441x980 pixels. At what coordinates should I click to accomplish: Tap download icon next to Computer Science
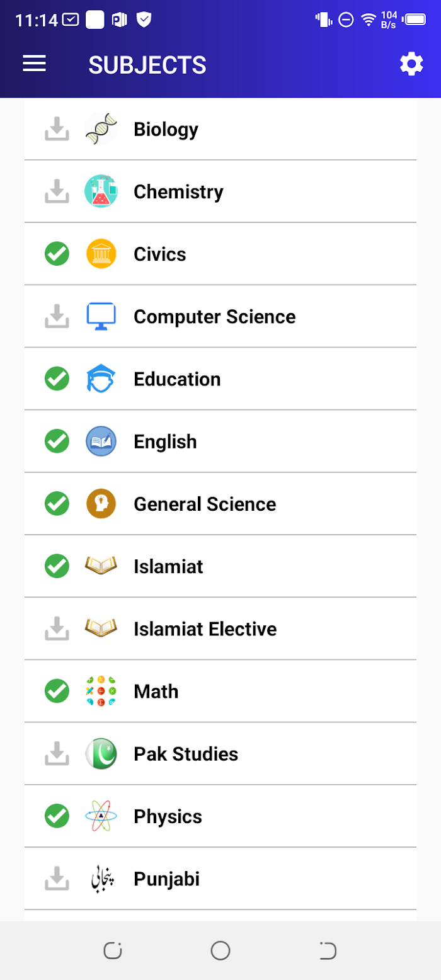pyautogui.click(x=57, y=316)
